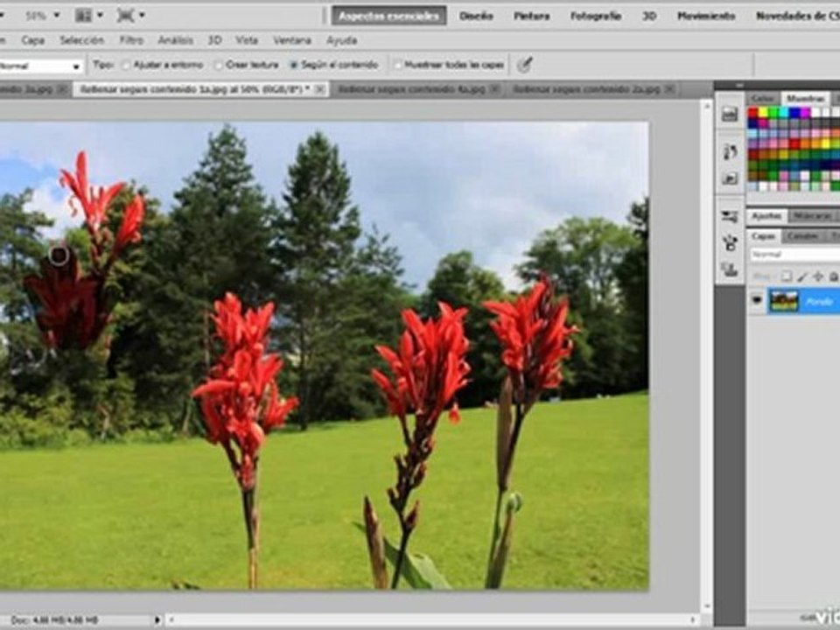Image resolution: width=840 pixels, height=630 pixels.
Task: Open the 3D menu in menu bar
Action: (x=214, y=40)
